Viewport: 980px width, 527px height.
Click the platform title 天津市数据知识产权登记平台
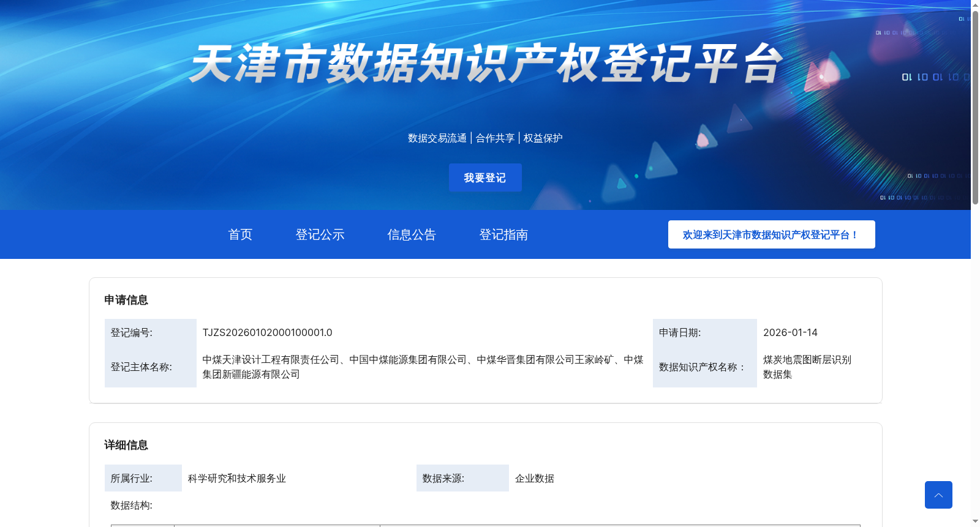(486, 63)
